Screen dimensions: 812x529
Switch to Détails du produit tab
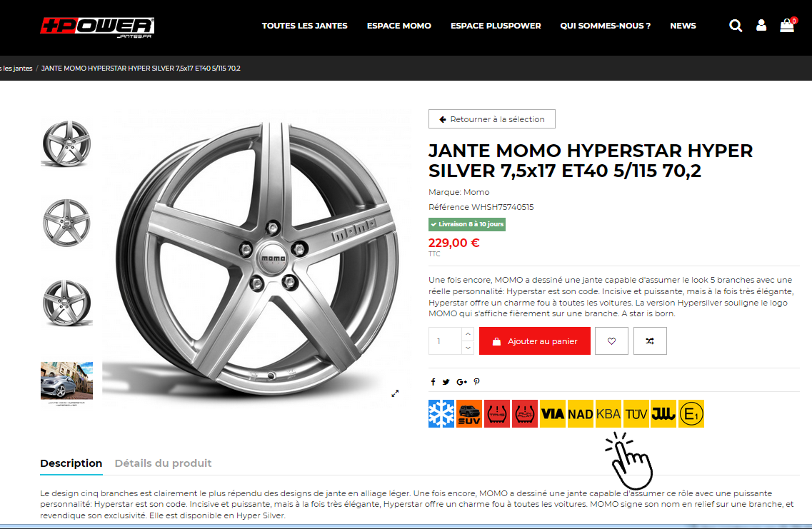163,463
